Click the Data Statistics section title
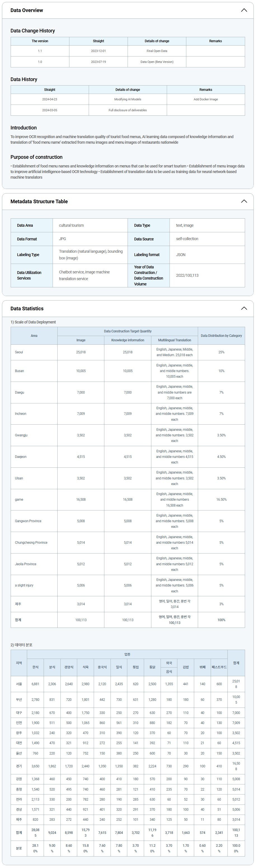Image resolution: width=256 pixels, height=868 pixels. (x=27, y=309)
